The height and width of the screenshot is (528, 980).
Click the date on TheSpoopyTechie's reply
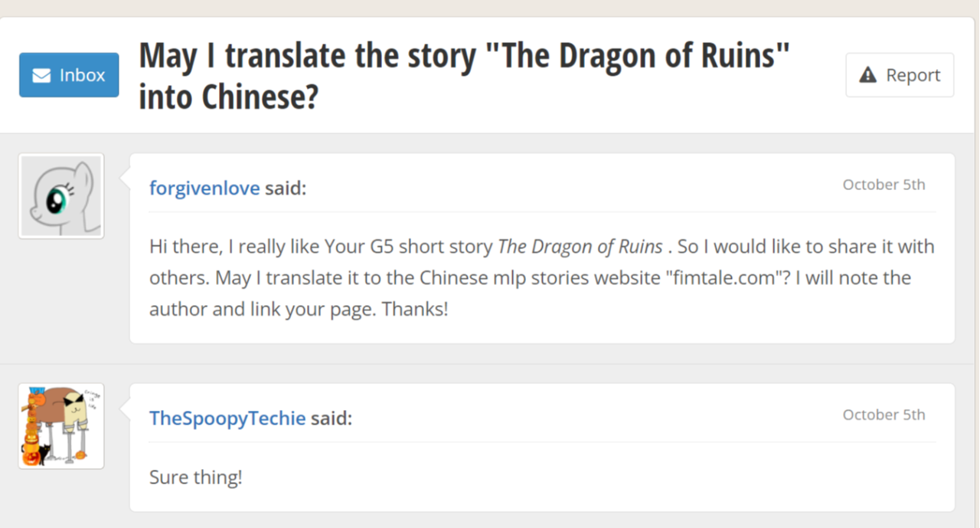tap(884, 415)
